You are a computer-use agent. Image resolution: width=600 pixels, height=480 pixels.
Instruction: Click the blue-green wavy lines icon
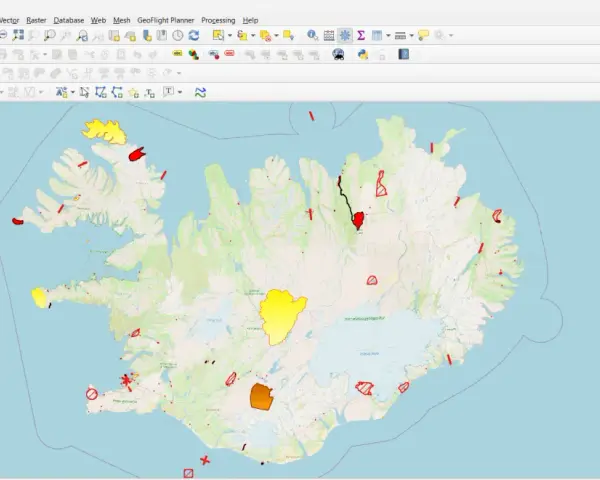pyautogui.click(x=200, y=92)
